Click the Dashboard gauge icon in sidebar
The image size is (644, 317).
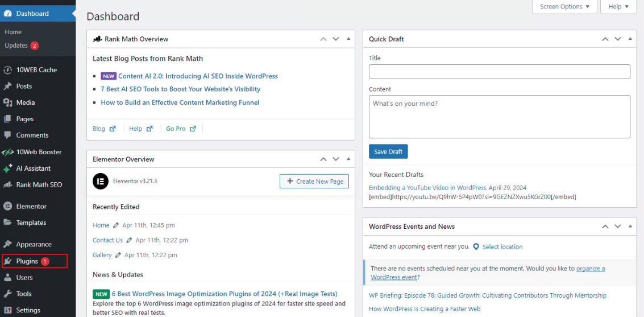7,14
